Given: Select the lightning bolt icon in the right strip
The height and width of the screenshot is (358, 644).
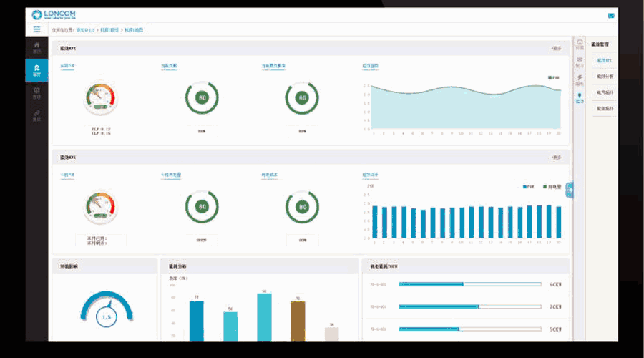Looking at the screenshot, I should [580, 79].
